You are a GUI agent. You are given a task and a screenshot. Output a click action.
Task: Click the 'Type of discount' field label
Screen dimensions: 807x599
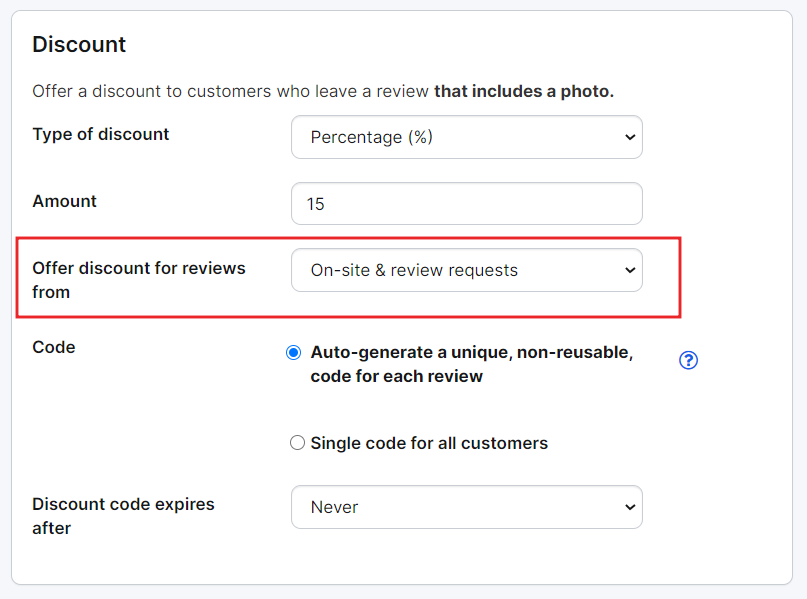100,134
